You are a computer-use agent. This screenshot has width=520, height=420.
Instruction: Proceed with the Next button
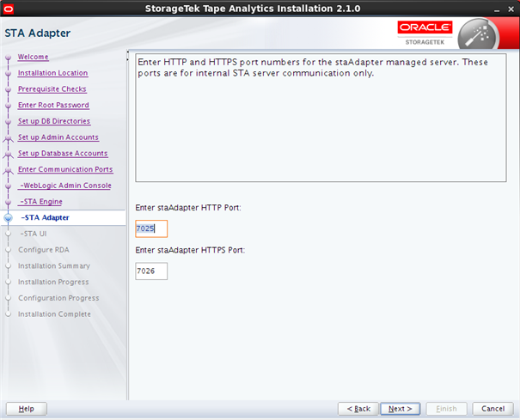tap(401, 409)
